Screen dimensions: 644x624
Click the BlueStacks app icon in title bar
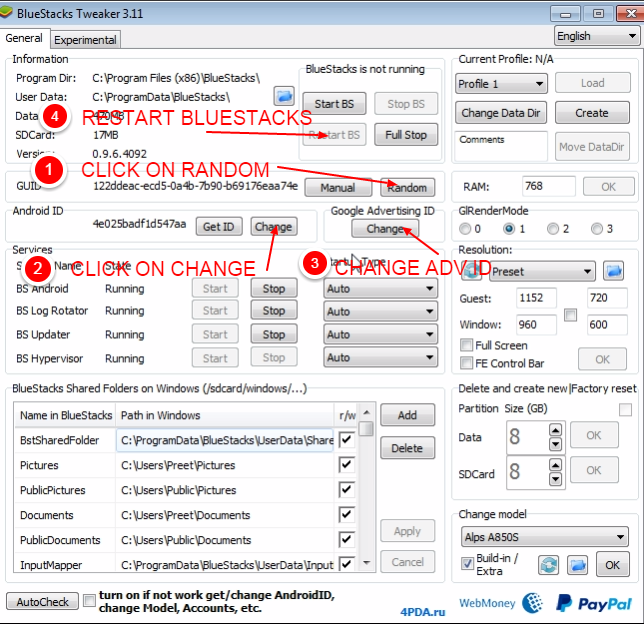coord(6,12)
